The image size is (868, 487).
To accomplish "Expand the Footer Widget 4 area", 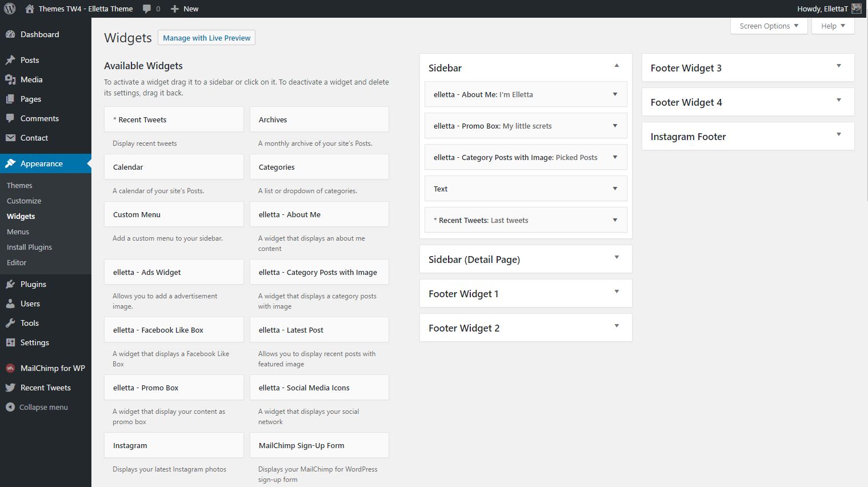I will 839,100.
